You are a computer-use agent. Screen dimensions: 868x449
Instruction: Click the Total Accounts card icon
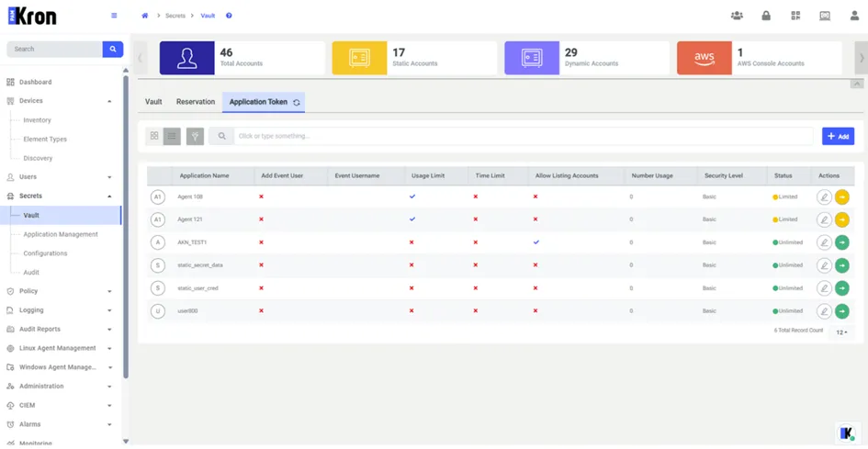(187, 58)
